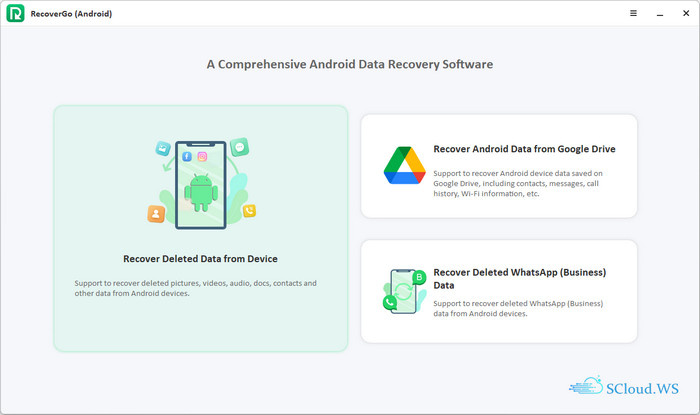Click the Google Drive icon
The width and height of the screenshot is (700, 415).
pos(404,165)
